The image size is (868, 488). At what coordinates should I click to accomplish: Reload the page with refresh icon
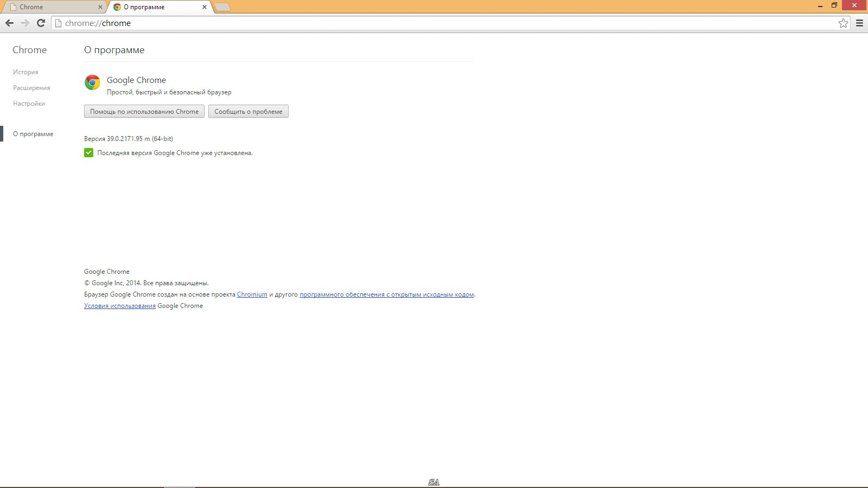coord(41,23)
